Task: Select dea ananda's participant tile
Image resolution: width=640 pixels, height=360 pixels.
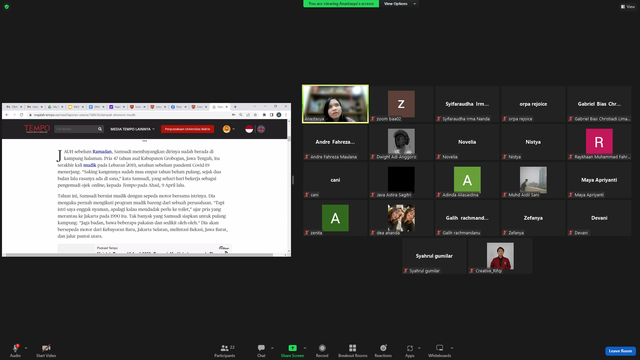Action: [x=401, y=218]
